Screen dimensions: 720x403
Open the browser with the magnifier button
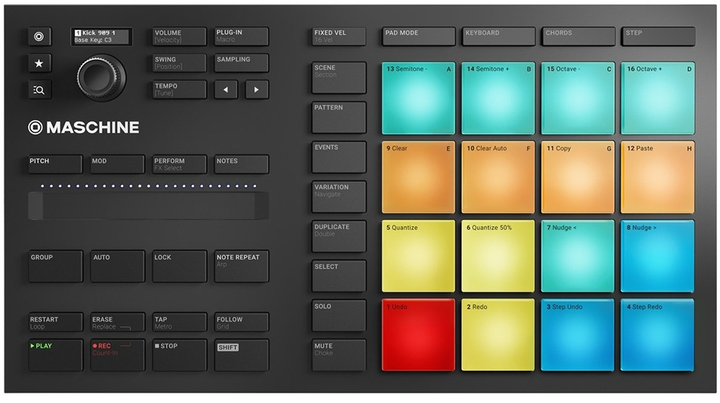40,90
